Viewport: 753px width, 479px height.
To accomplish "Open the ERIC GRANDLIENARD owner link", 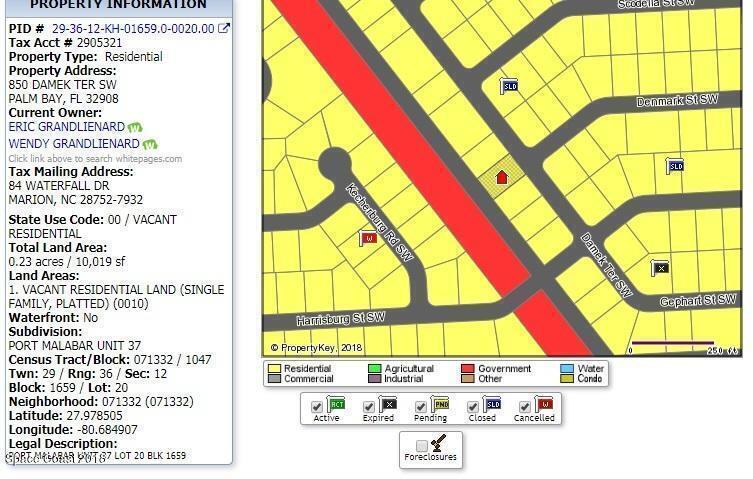I will click(x=66, y=127).
